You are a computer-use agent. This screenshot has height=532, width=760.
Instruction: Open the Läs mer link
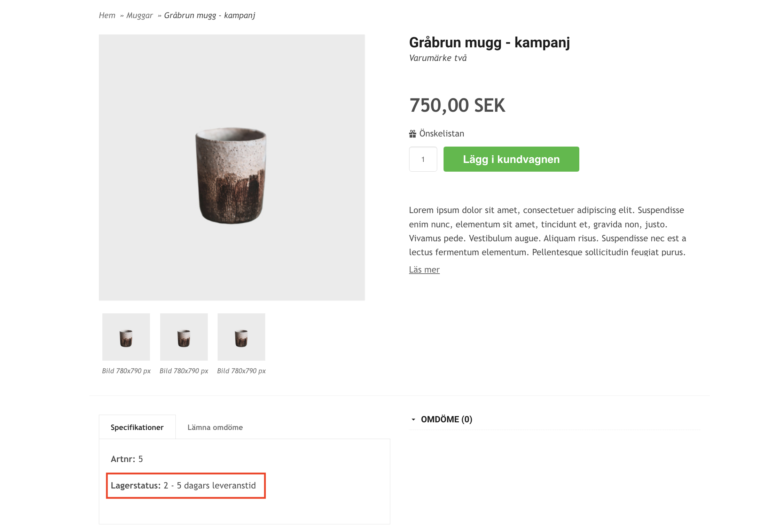click(x=424, y=269)
